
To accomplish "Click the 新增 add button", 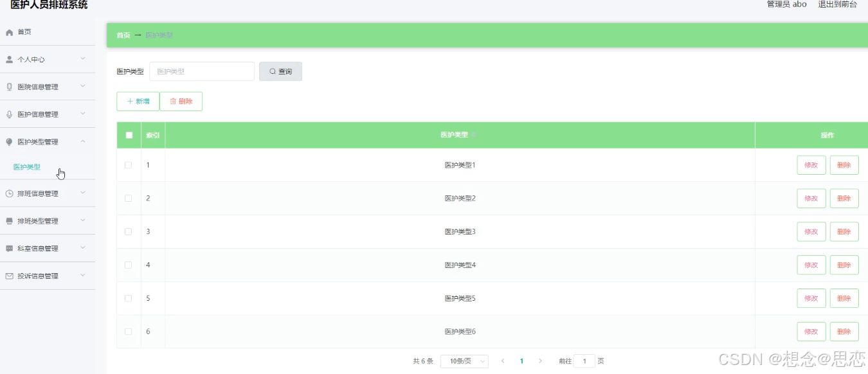I will (138, 102).
